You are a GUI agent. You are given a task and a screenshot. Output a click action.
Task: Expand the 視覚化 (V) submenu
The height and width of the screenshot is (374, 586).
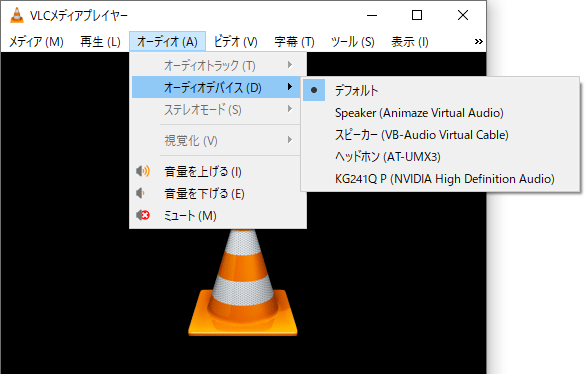tap(216, 140)
